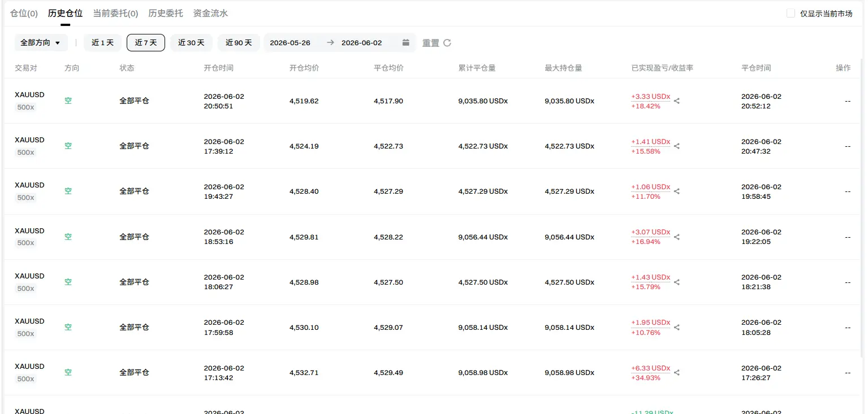Click close time 2026-06-02 20:52:12
868x414 pixels.
coord(761,101)
